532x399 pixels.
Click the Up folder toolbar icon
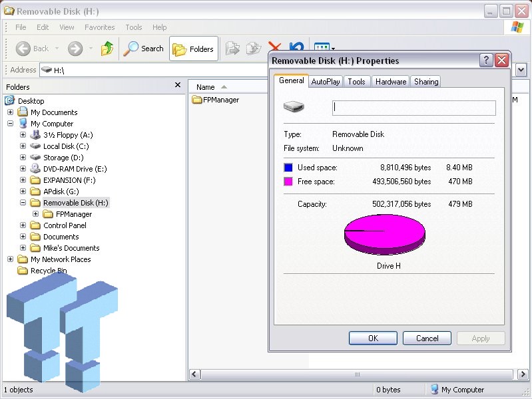(x=107, y=49)
